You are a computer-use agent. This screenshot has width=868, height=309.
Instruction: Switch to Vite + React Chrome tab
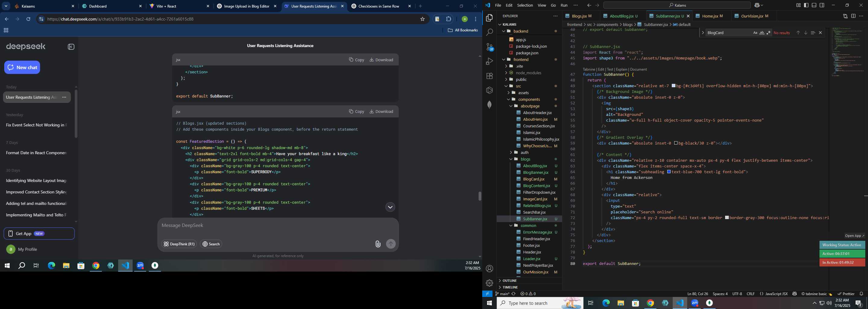tap(180, 6)
